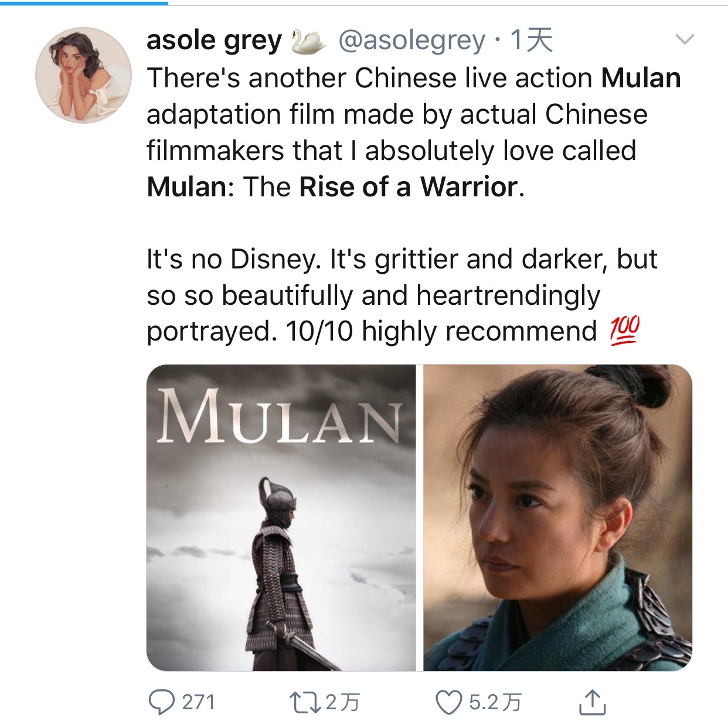This screenshot has height=728, width=728.
Task: Click the 5.2万 likes count
Action: coord(495,702)
